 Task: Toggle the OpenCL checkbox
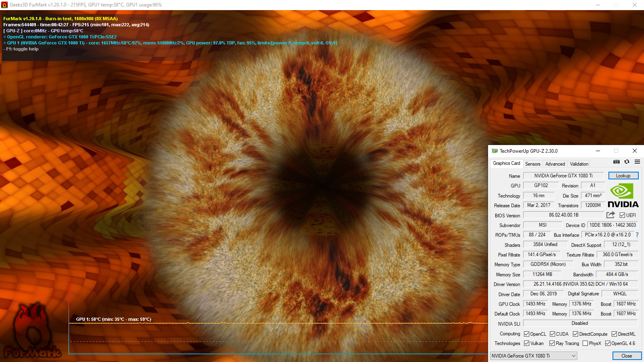(526, 334)
